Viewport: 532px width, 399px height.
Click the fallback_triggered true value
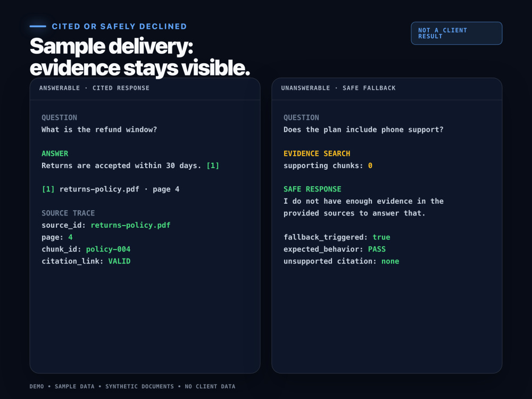point(381,237)
